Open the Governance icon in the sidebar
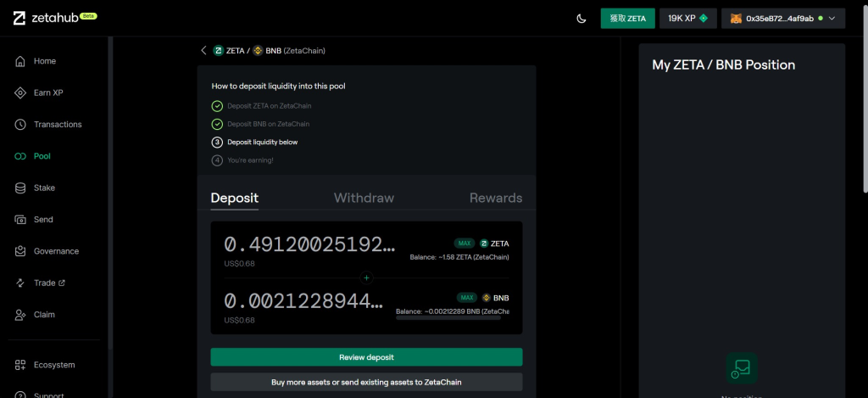 tap(20, 251)
